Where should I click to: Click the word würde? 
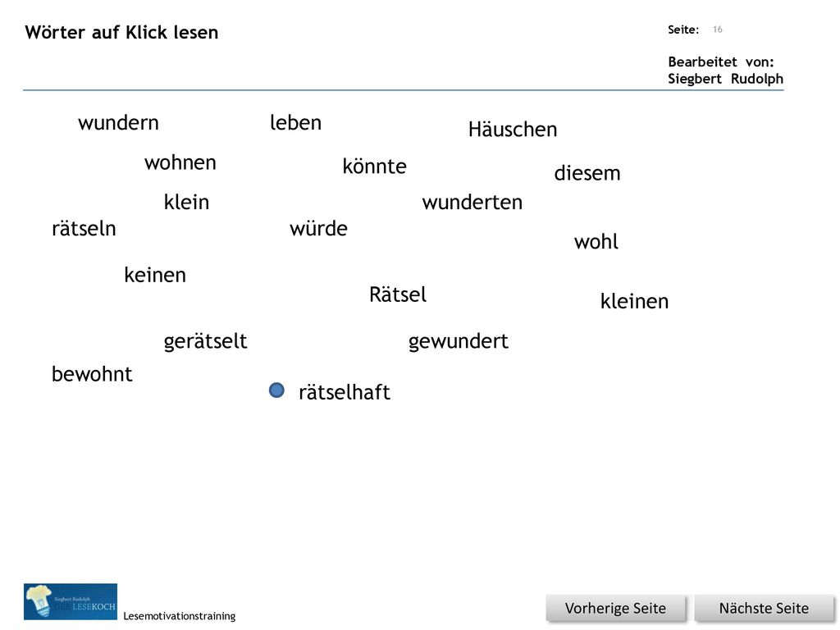(319, 229)
